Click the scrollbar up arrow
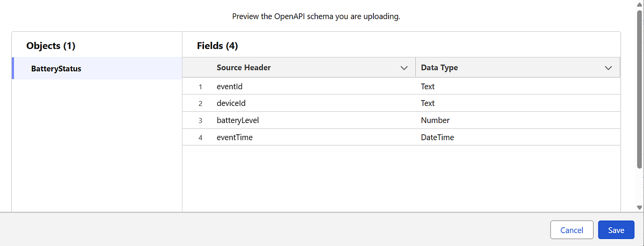 (639, 5)
